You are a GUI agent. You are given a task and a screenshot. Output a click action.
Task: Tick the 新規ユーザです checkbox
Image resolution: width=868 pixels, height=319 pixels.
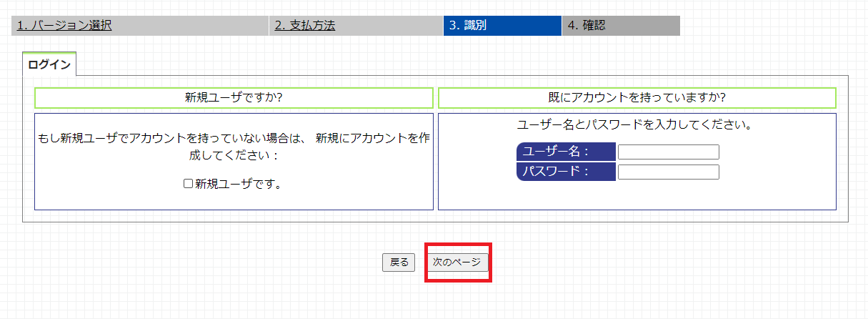pos(189,184)
